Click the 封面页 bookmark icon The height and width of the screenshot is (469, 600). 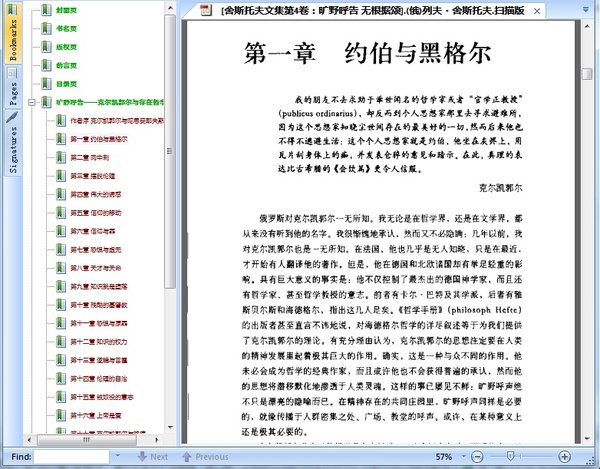[46, 10]
